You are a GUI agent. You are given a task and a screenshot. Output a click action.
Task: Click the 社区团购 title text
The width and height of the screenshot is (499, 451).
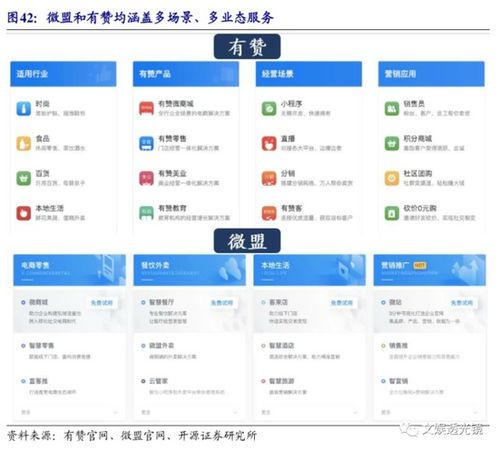click(x=418, y=173)
